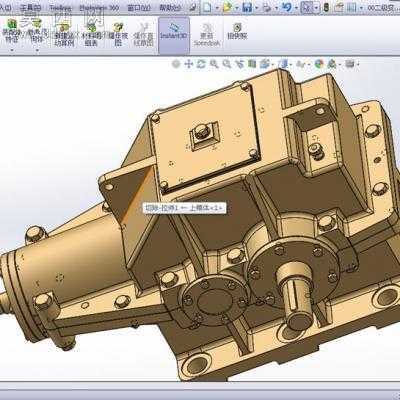Click the Zoom to Fit magnifier icon
The height and width of the screenshot is (400, 400).
(x=214, y=64)
